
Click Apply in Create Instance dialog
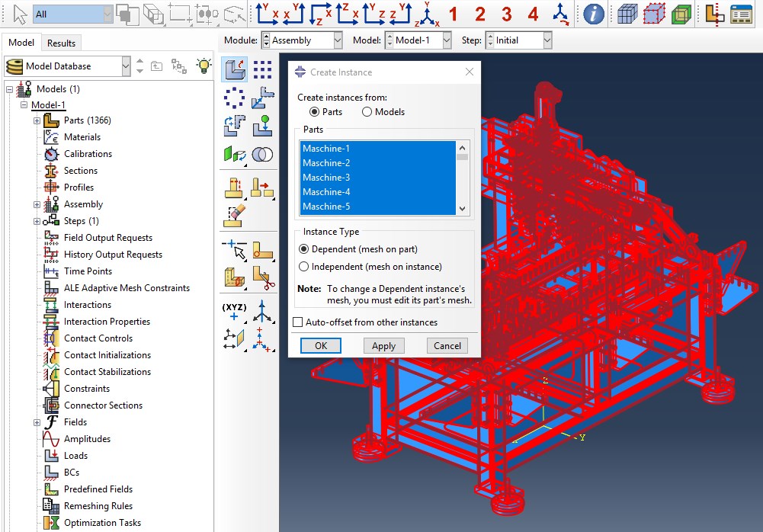tap(384, 345)
